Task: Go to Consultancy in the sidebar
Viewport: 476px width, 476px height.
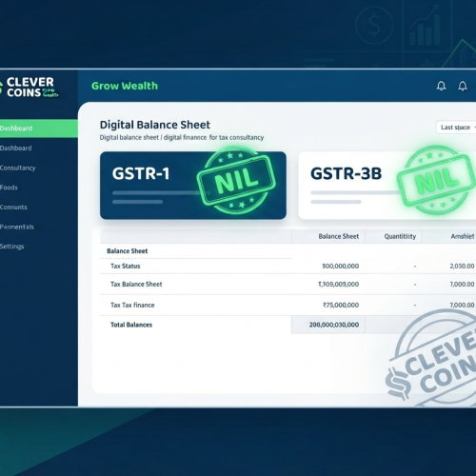Action: tap(18, 168)
